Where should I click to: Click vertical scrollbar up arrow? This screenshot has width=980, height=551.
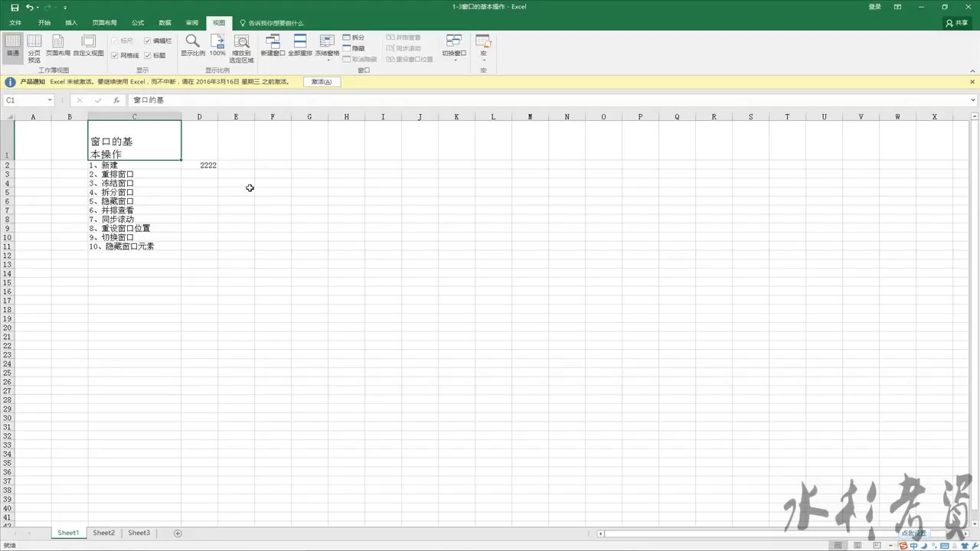point(975,116)
